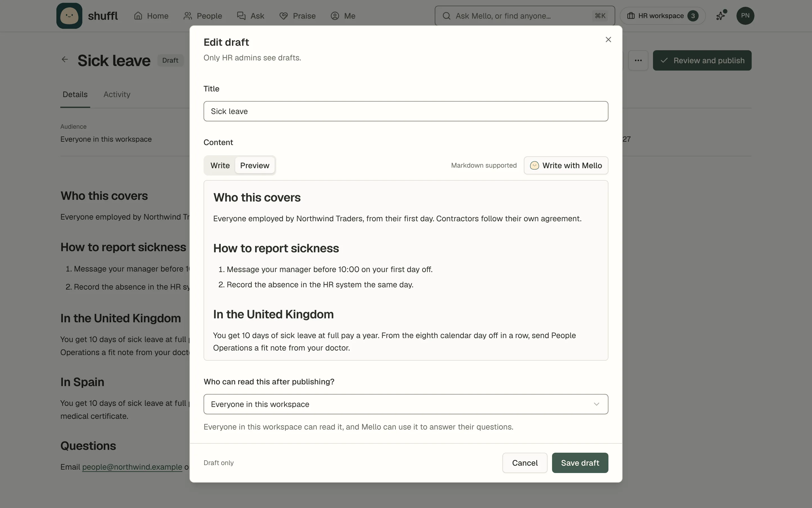Switch to the Activity tab

tap(117, 95)
